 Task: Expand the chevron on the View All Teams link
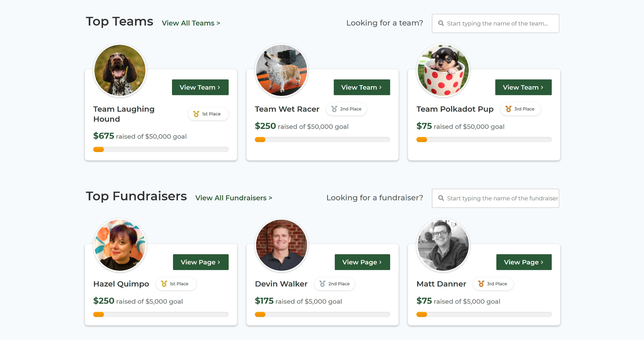coord(218,23)
